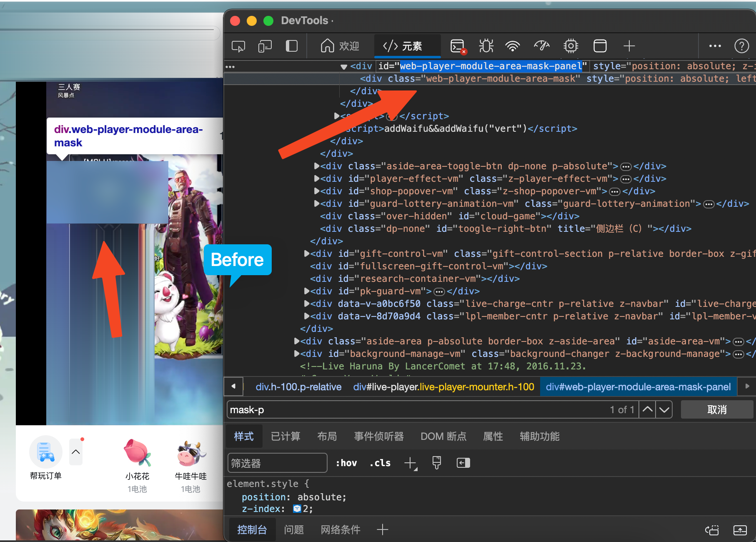Screen dimensions: 756x542
Task: Expand the live-charge-cntr div node
Action: 307,304
